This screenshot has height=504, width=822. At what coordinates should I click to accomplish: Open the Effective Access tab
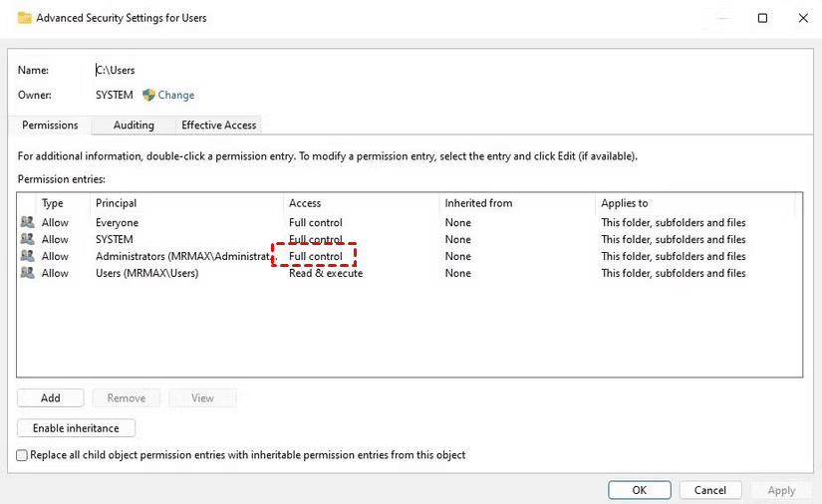218,126
